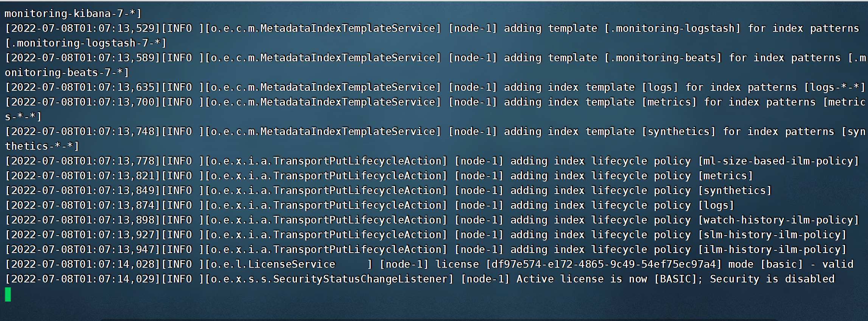Screen dimensions: 868x321
Task: Click the timestamp ending in 14,028
Action: (x=83, y=264)
